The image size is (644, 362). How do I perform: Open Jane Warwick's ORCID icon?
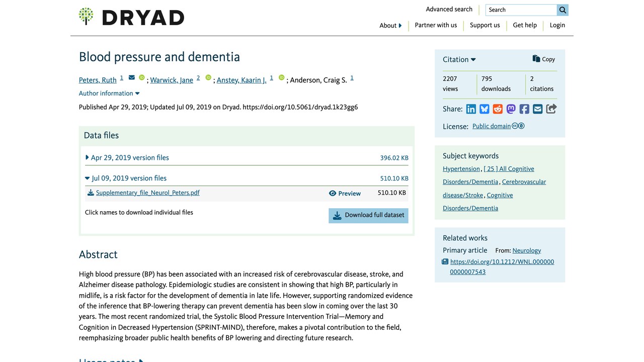click(x=208, y=77)
